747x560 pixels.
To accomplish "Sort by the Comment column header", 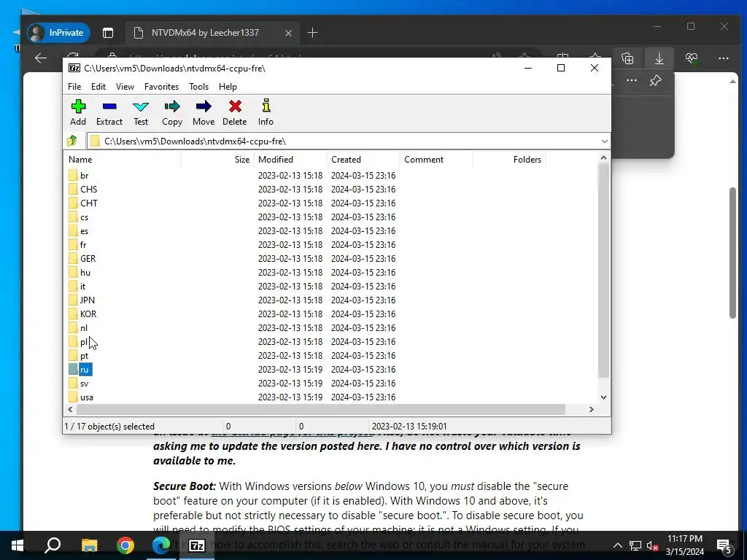I will [x=436, y=160].
